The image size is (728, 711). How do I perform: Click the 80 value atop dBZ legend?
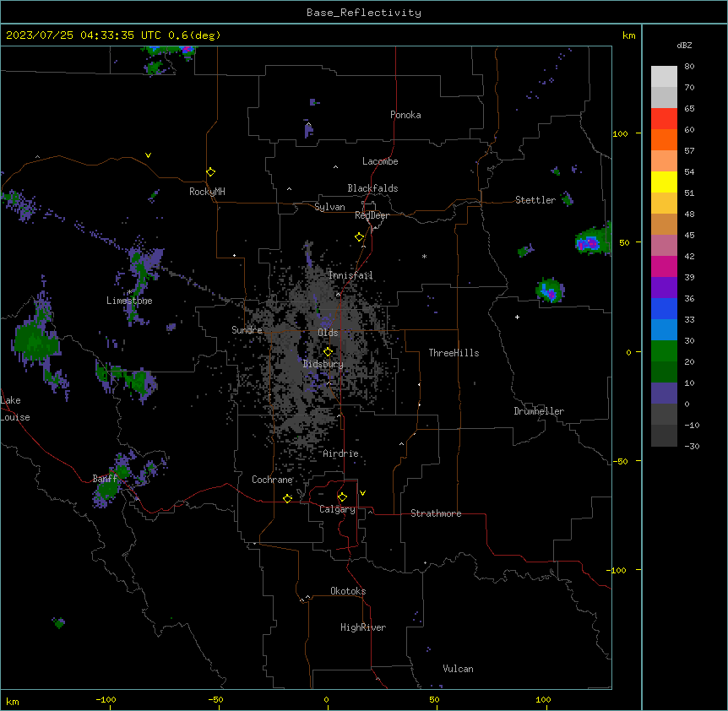click(689, 67)
